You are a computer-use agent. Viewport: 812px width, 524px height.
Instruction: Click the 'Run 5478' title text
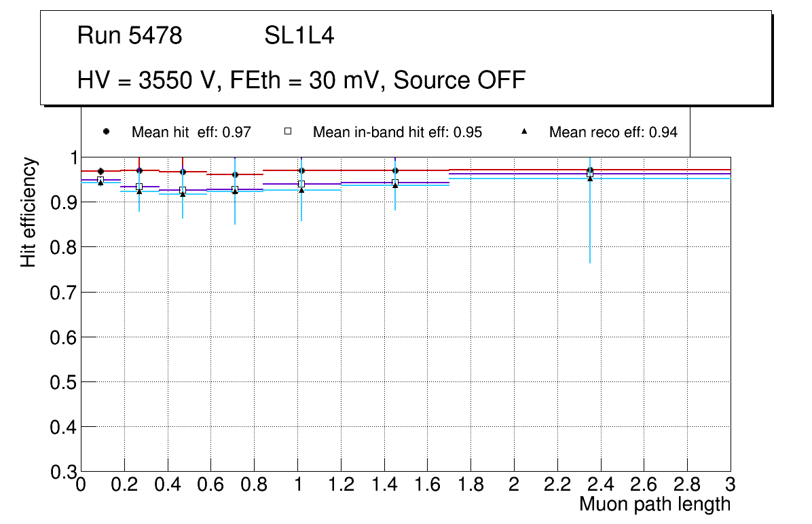tap(130, 36)
